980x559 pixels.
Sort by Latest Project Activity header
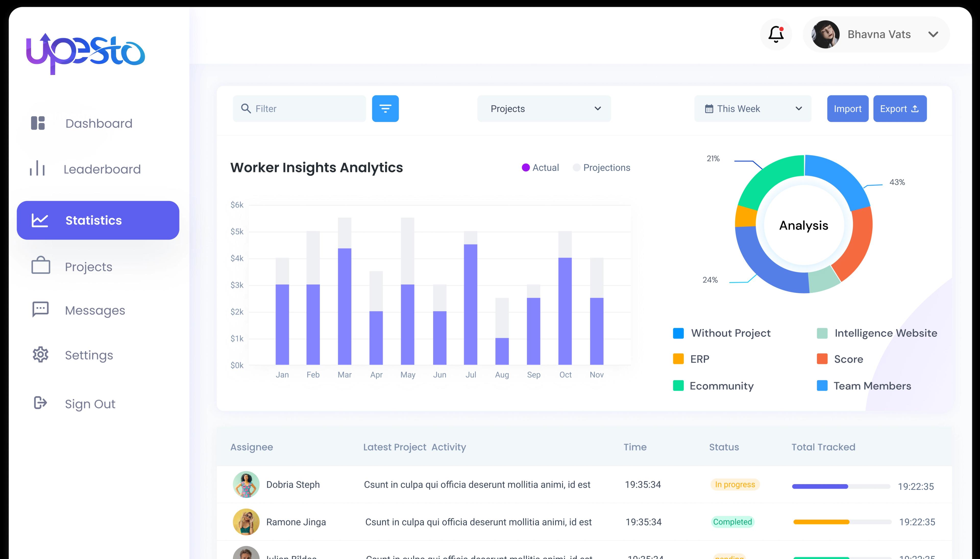[x=415, y=447]
